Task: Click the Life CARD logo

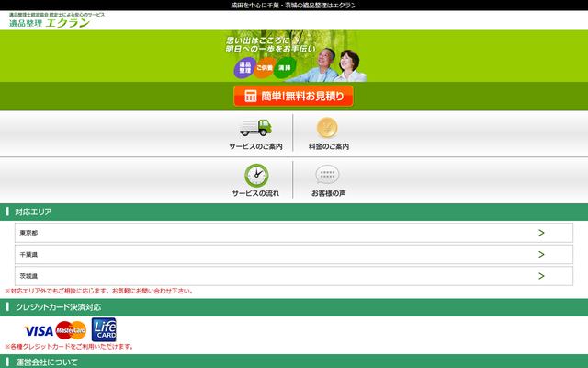Action: (x=104, y=329)
